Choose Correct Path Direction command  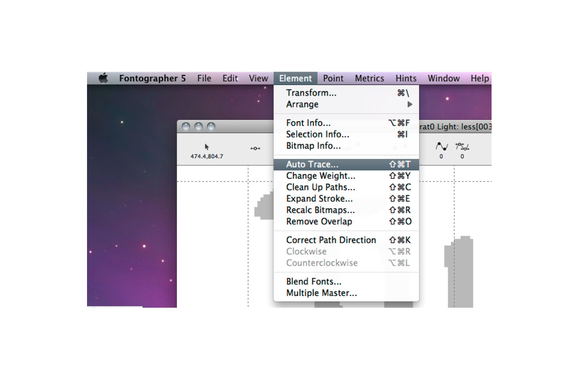346,240
